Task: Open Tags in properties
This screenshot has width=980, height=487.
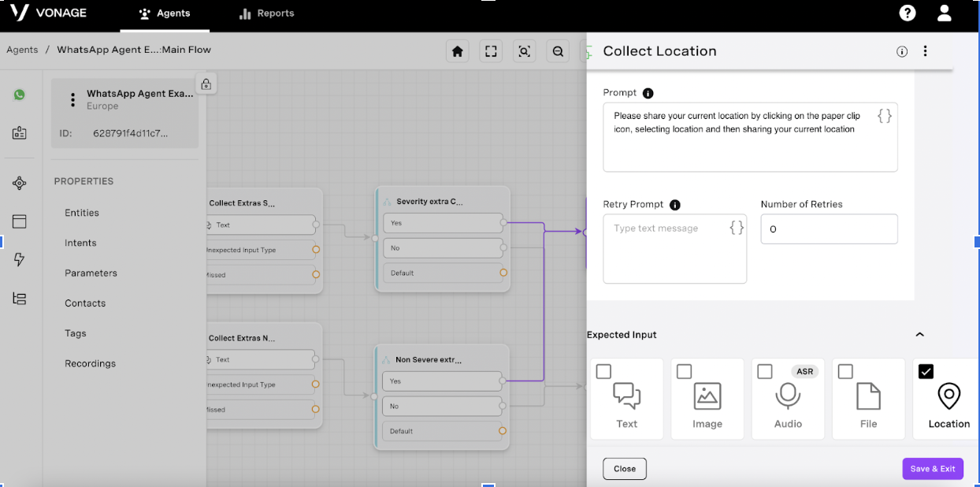Action: click(76, 333)
